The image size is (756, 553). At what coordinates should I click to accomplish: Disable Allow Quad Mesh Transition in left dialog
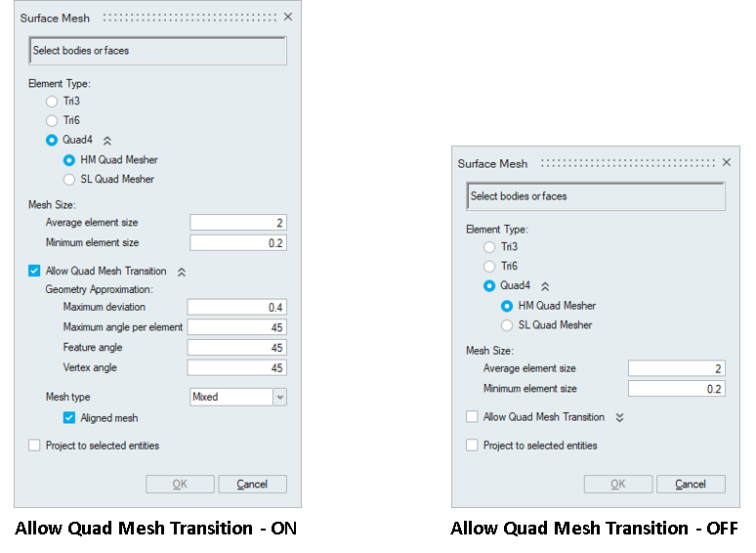34,272
